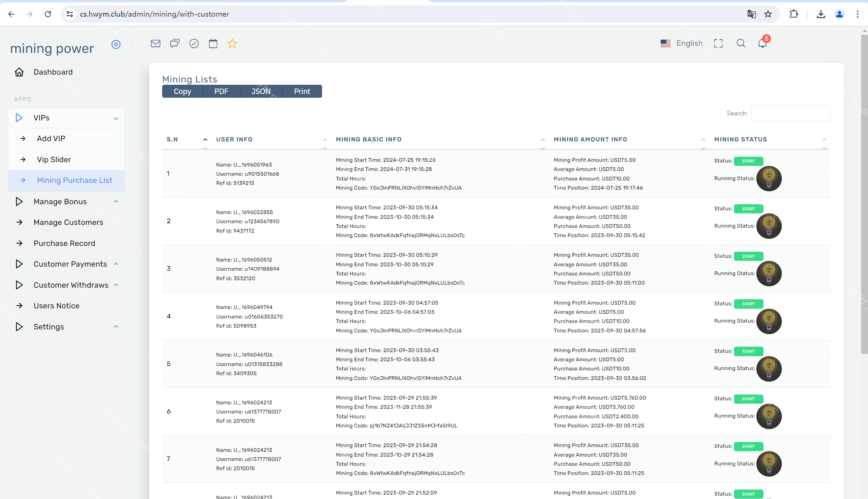Open Mining Purchase List menu item
This screenshot has width=868, height=499.
tap(74, 180)
